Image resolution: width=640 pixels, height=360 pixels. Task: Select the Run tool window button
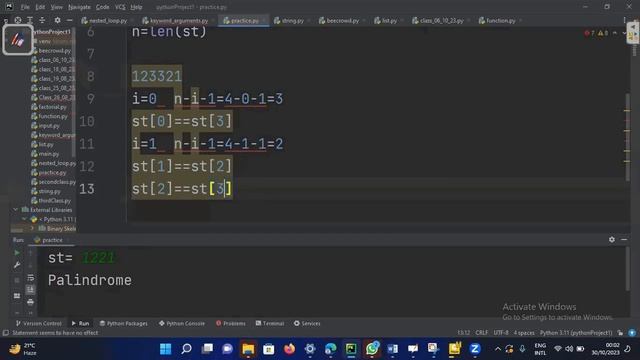tap(80, 323)
